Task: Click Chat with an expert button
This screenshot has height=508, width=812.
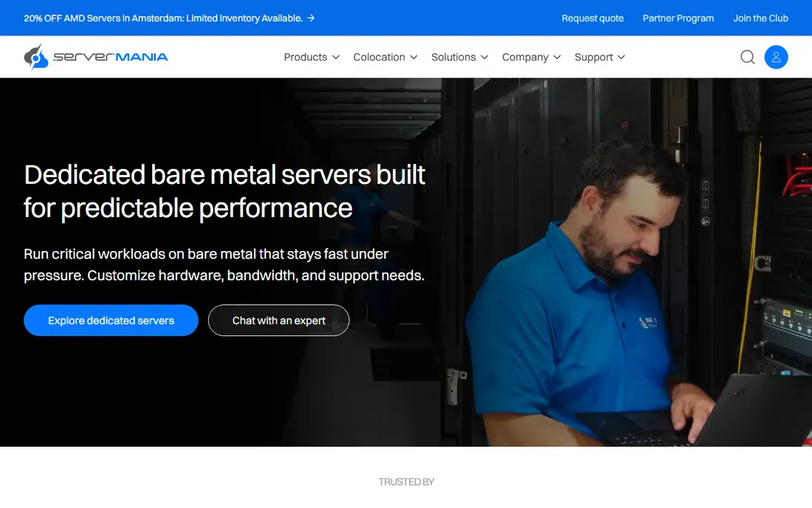Action: tap(278, 320)
